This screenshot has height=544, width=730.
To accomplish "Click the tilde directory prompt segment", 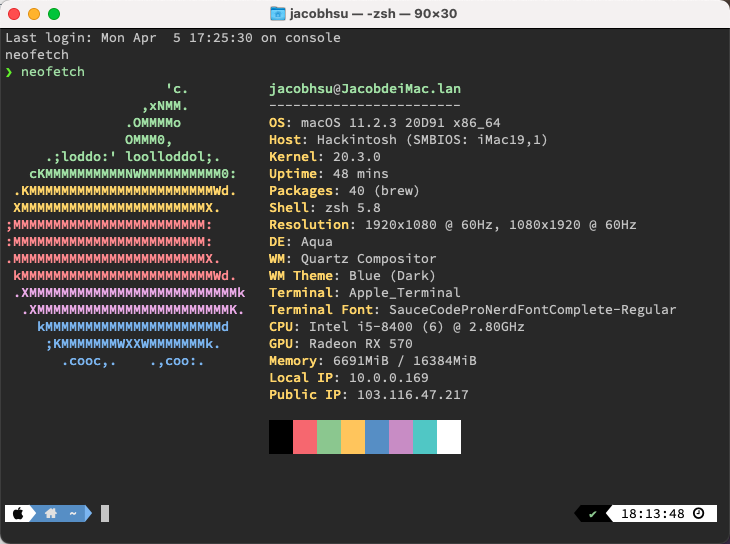I will (73, 513).
